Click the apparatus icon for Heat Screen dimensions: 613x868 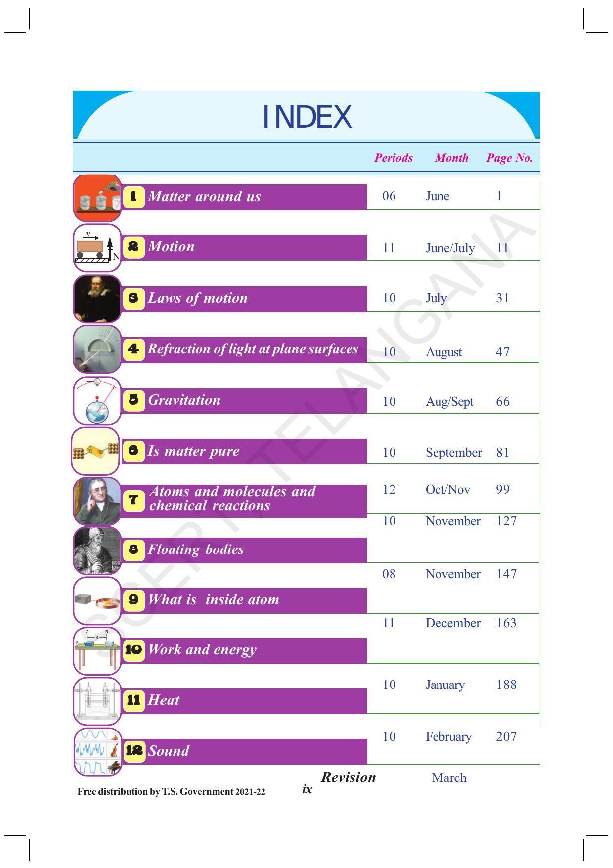[x=97, y=701]
